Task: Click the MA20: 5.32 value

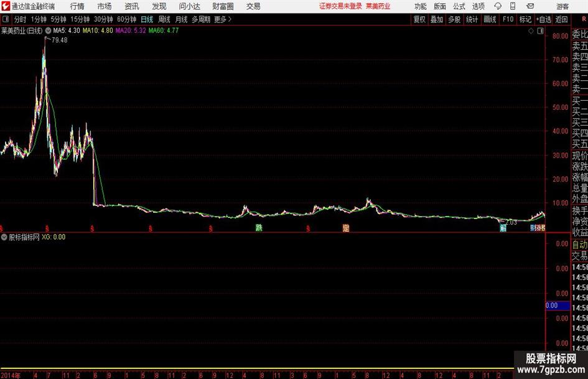Action: (x=131, y=30)
